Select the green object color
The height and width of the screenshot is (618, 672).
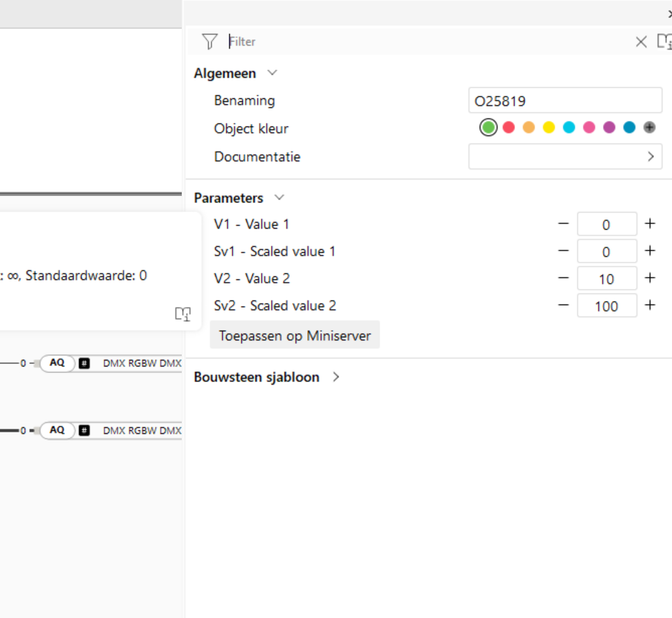click(488, 128)
